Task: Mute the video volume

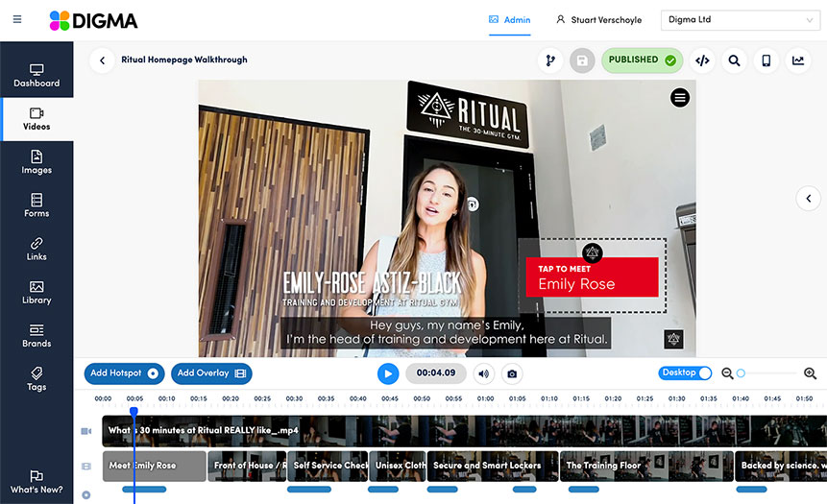Action: point(484,373)
